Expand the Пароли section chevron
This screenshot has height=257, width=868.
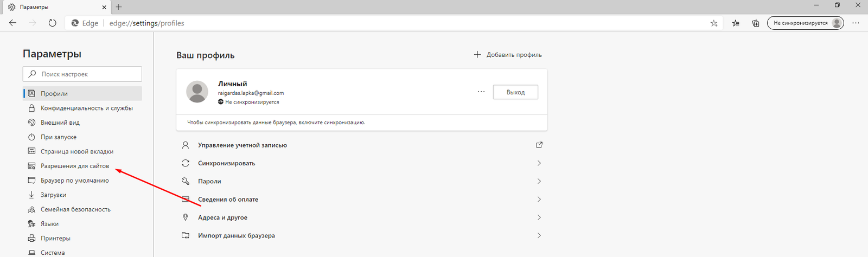click(539, 181)
